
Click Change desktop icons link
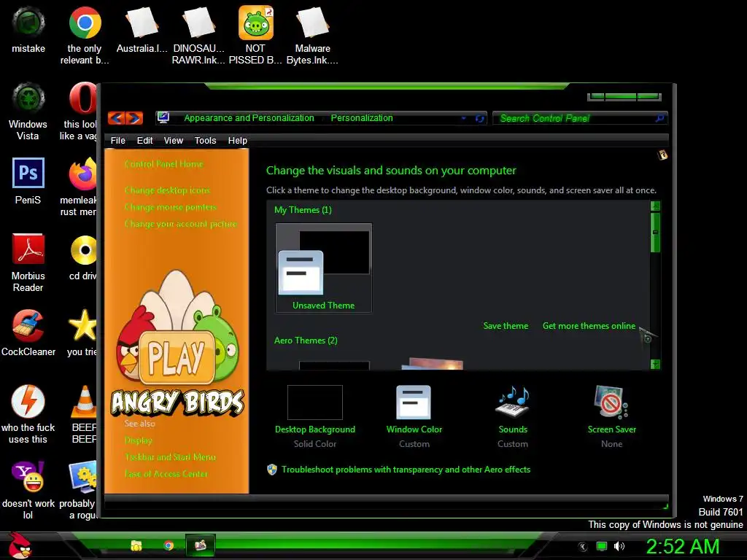pyautogui.click(x=167, y=190)
